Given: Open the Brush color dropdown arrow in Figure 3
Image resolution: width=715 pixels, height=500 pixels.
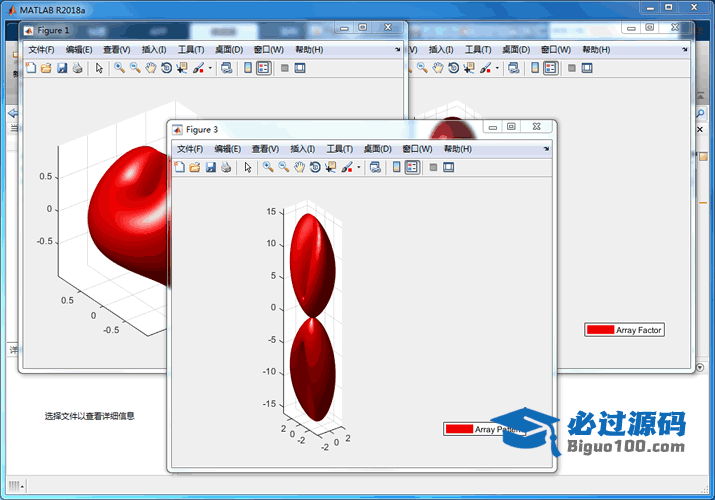Looking at the screenshot, I should coord(358,168).
